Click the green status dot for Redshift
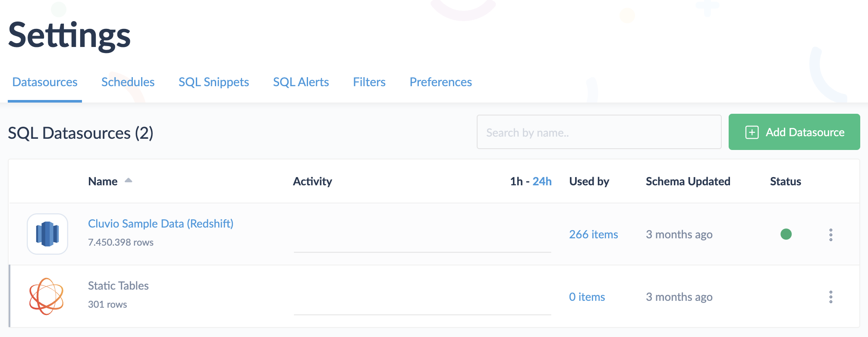 click(786, 234)
